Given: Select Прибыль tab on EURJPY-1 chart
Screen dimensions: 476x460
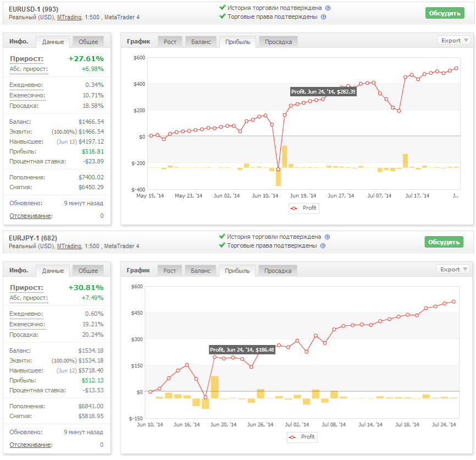Looking at the screenshot, I should 237,271.
